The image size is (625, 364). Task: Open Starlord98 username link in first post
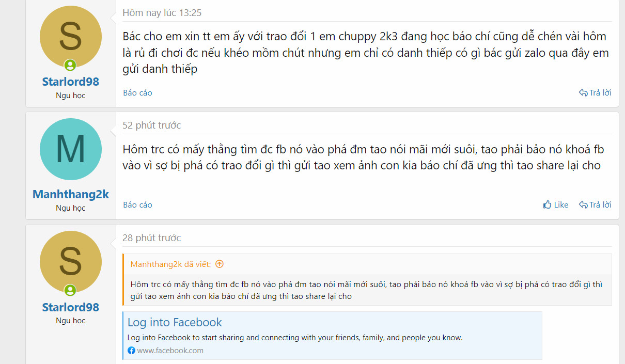(x=71, y=82)
